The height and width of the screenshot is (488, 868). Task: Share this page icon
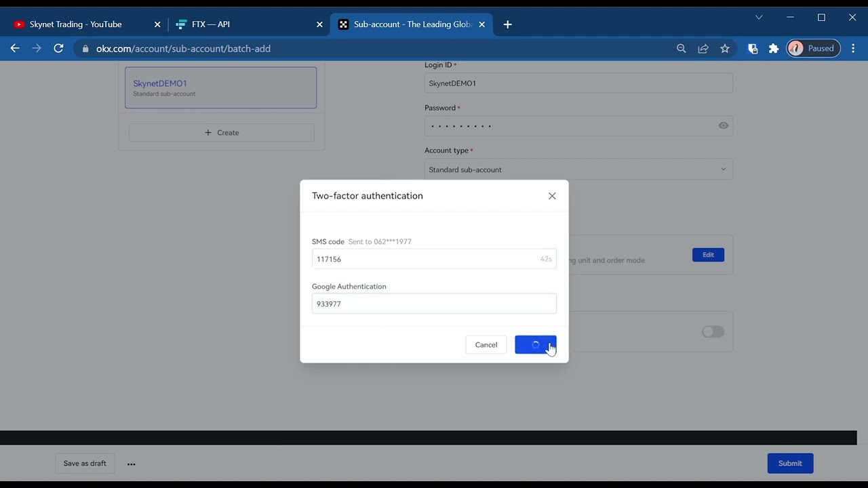(x=703, y=49)
